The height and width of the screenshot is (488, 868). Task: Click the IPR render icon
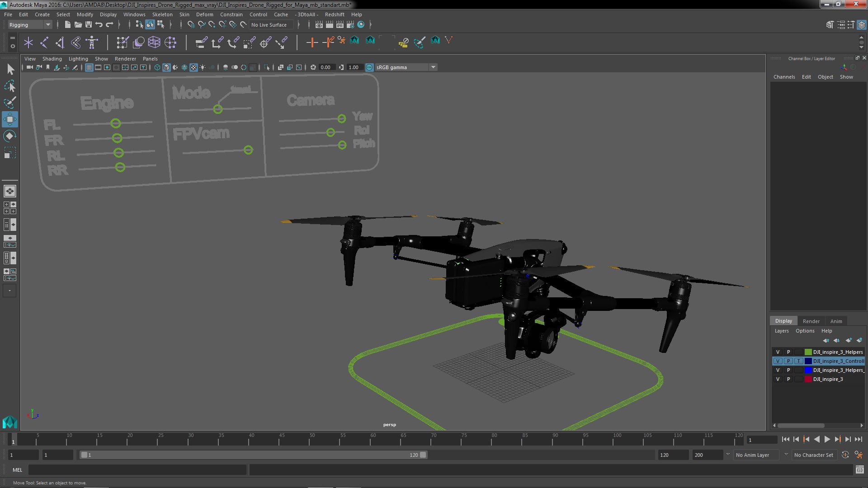[340, 24]
